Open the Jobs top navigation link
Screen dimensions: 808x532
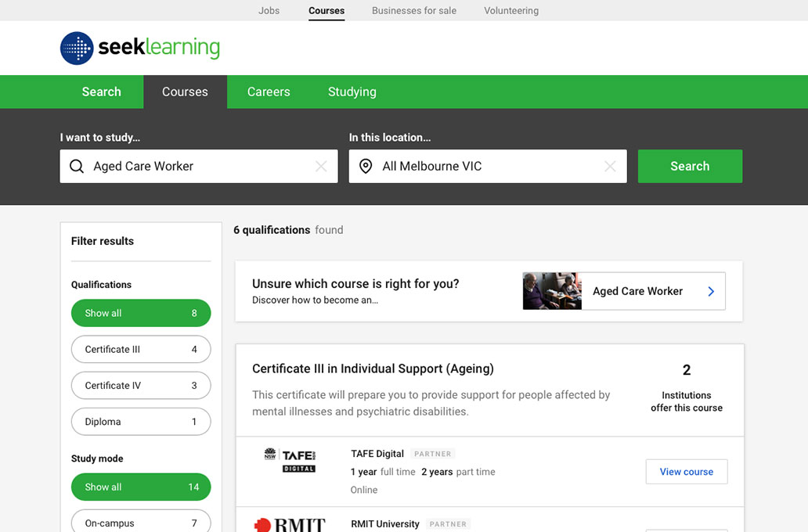click(269, 10)
